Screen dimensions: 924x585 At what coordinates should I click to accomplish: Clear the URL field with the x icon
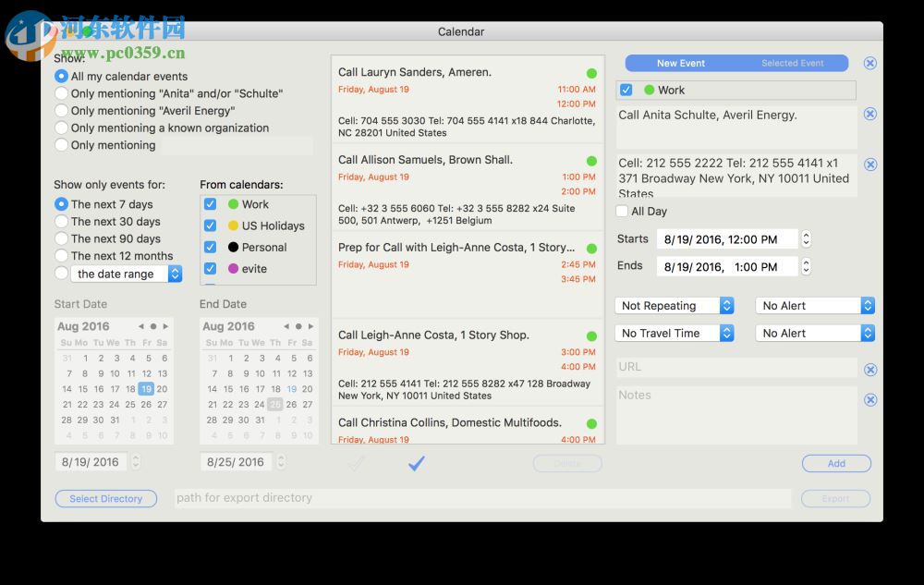point(870,369)
